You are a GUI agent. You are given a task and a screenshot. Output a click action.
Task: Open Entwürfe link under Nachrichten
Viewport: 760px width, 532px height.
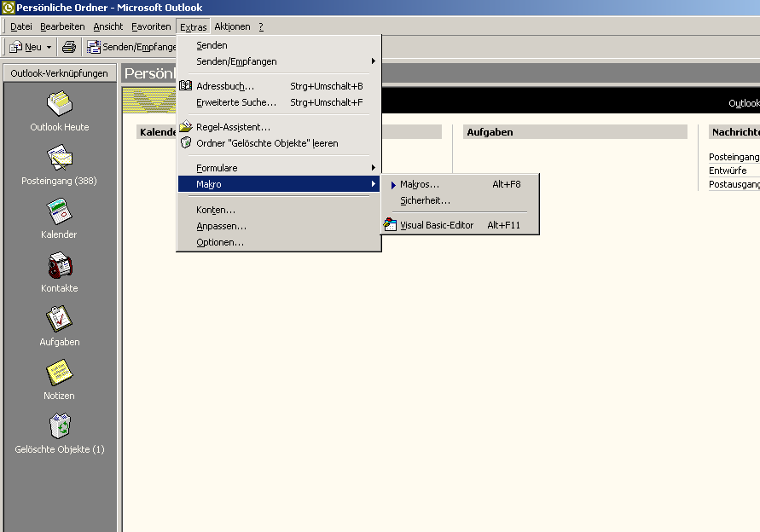pyautogui.click(x=728, y=171)
